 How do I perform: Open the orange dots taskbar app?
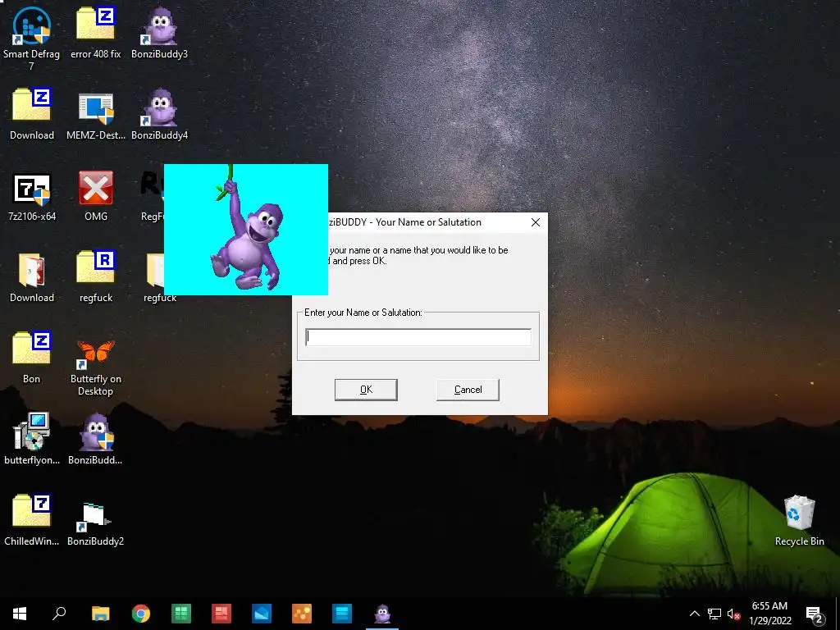pos(302,614)
